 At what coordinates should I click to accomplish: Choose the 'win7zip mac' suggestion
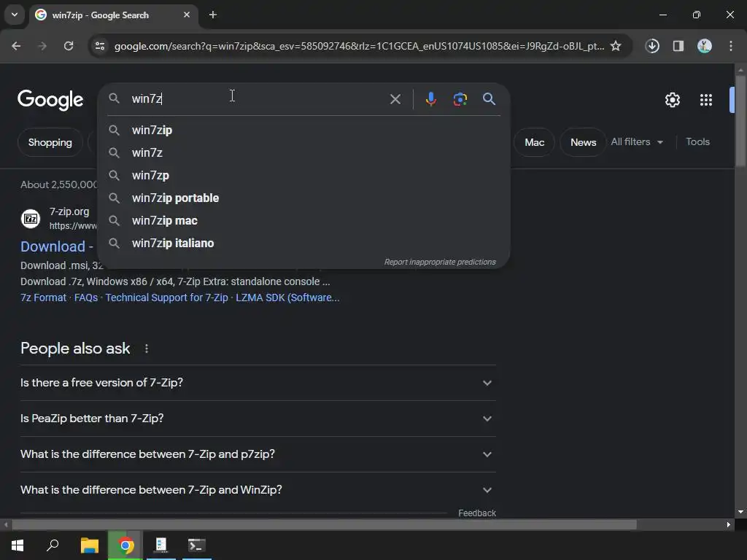click(303, 220)
